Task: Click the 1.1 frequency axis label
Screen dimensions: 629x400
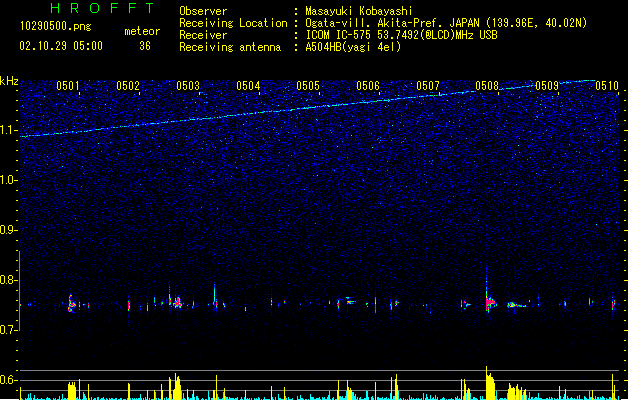Action: pyautogui.click(x=9, y=130)
